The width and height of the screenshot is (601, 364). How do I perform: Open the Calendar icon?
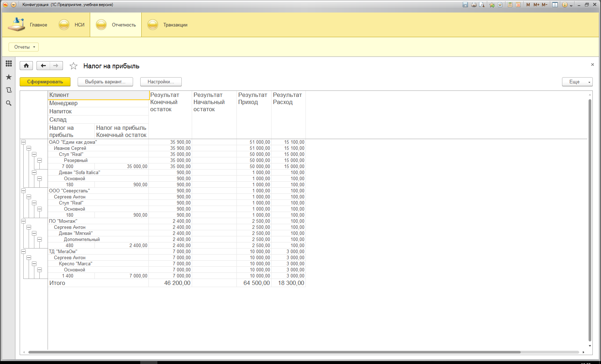click(x=518, y=5)
